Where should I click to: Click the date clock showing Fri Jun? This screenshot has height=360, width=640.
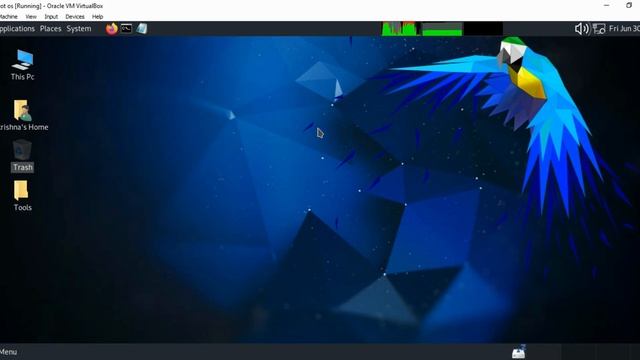624,29
